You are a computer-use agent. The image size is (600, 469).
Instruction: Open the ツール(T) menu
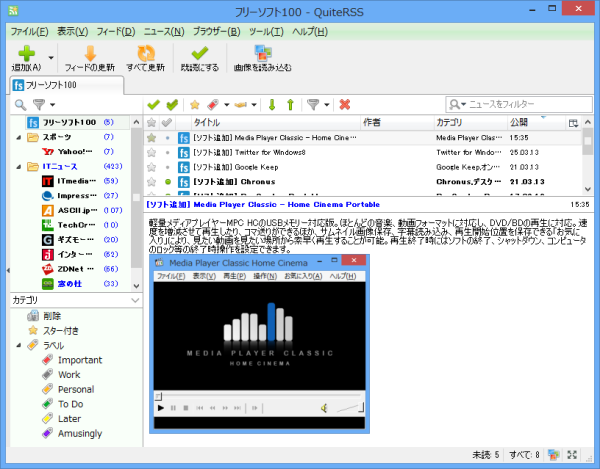coord(266,32)
